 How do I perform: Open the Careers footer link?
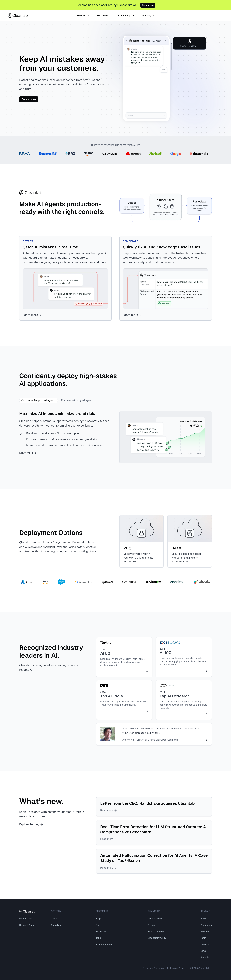204,944
